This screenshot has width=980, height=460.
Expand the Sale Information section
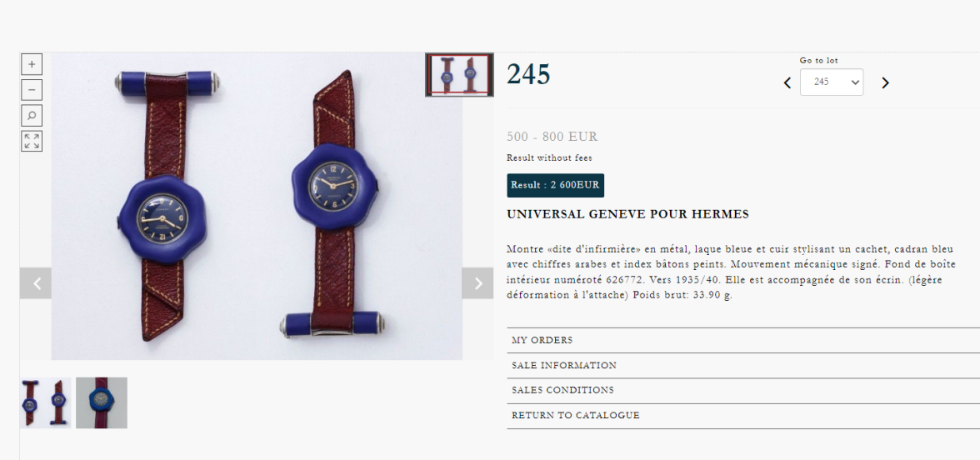(x=743, y=366)
